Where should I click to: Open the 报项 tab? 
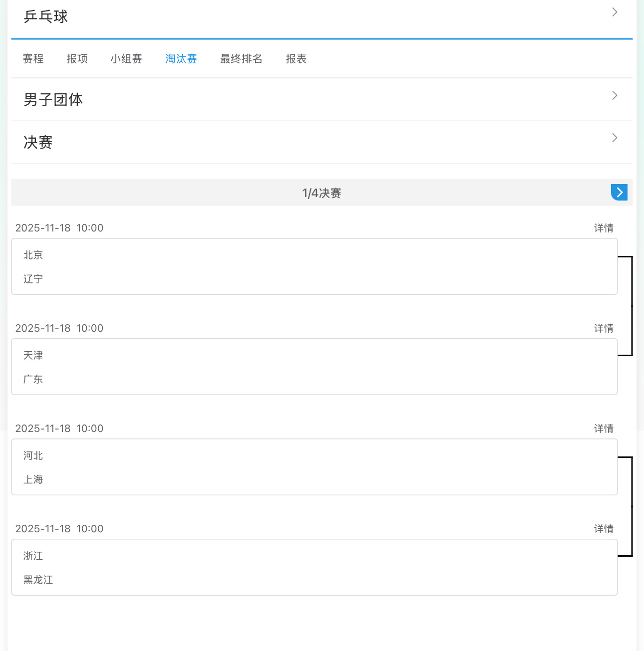(x=77, y=58)
